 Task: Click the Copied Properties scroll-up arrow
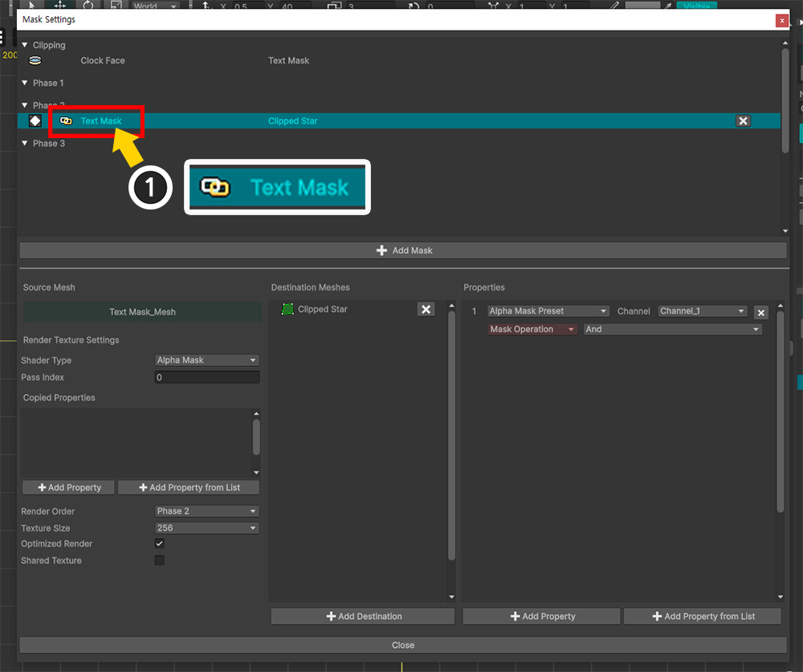tap(256, 413)
